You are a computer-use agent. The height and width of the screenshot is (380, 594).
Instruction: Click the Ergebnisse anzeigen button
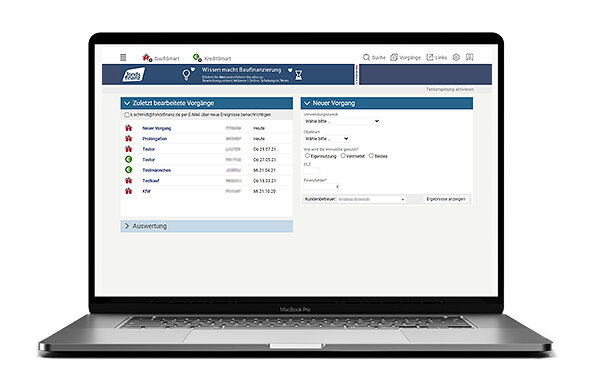click(x=446, y=199)
